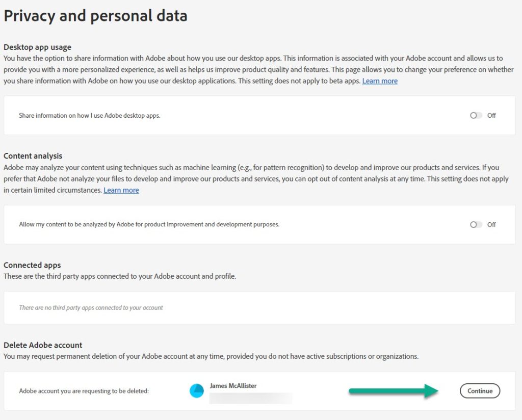Click the Privacy and personal data heading
The image size is (522, 420).
point(95,16)
